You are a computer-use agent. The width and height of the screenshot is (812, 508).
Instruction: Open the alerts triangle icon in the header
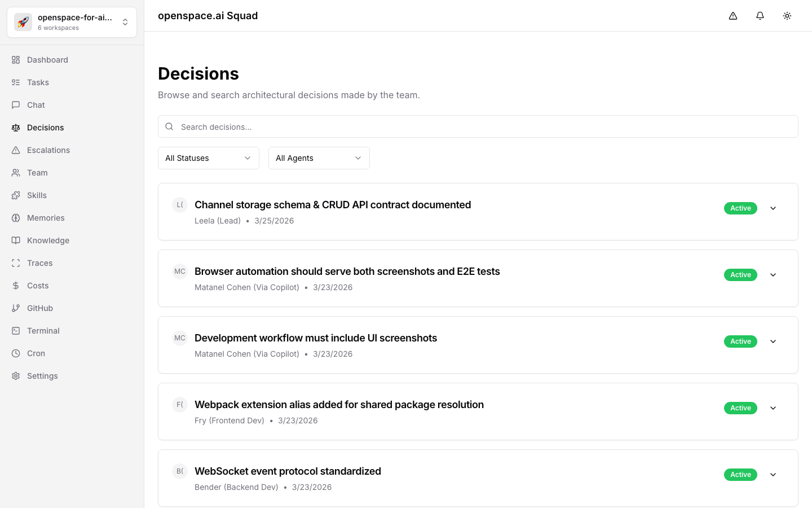(733, 16)
